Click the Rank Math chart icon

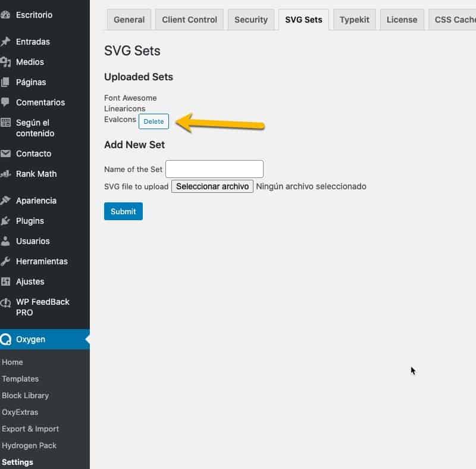[x=5, y=174]
